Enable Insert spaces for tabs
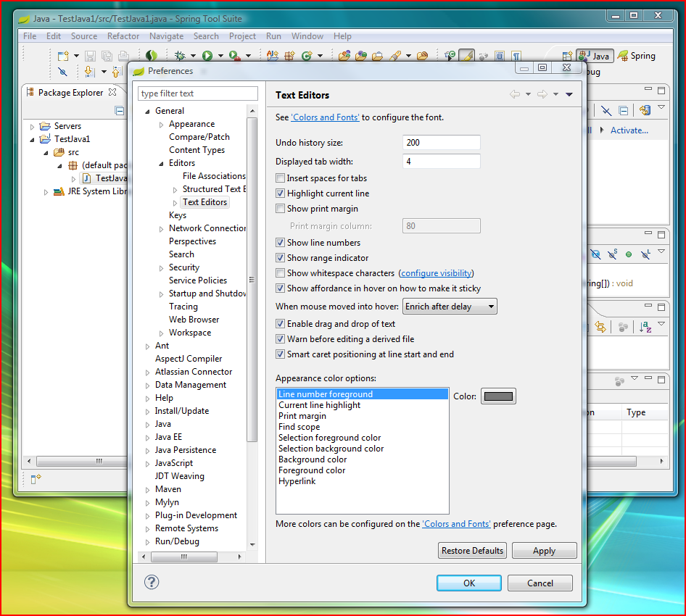The height and width of the screenshot is (616, 686). 280,178
